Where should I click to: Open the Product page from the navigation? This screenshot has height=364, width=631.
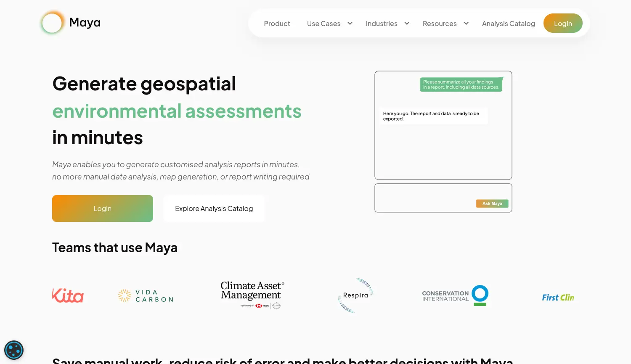click(x=277, y=24)
